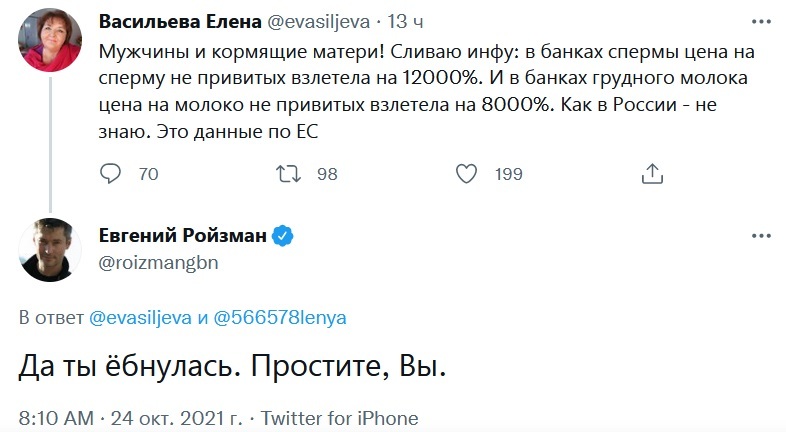Image resolution: width=786 pixels, height=432 pixels.
Task: Click the 199 likes count
Action: pos(509,174)
